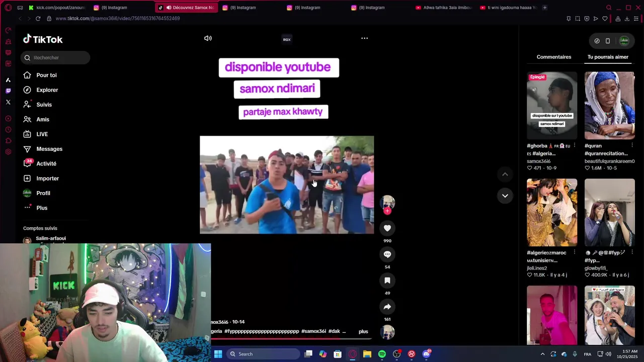Image resolution: width=644 pixels, height=362 pixels.
Task: Follow the creator with the red plus badge
Action: click(387, 211)
